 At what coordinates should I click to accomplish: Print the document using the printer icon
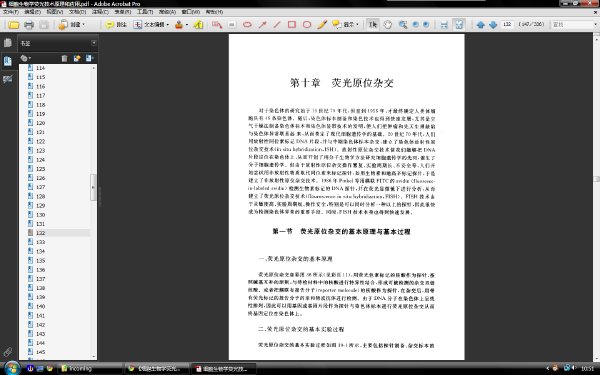point(29,25)
